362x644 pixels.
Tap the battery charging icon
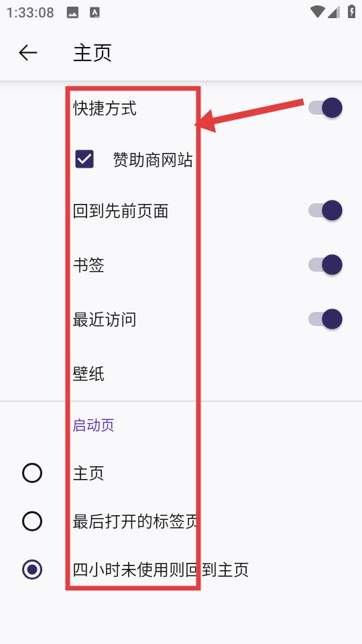tap(351, 11)
